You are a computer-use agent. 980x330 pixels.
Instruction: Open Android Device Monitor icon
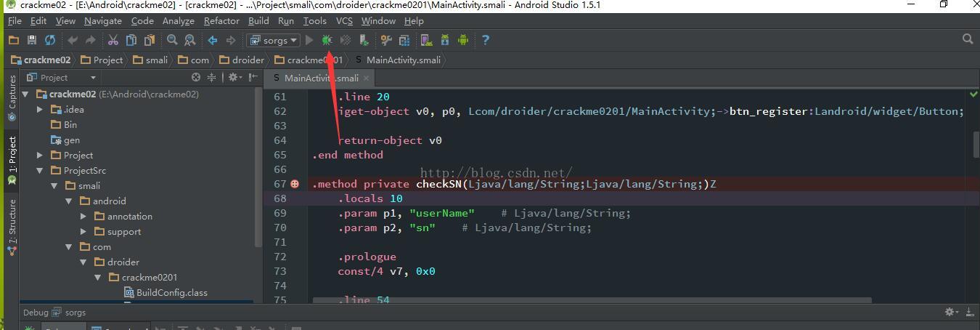463,40
